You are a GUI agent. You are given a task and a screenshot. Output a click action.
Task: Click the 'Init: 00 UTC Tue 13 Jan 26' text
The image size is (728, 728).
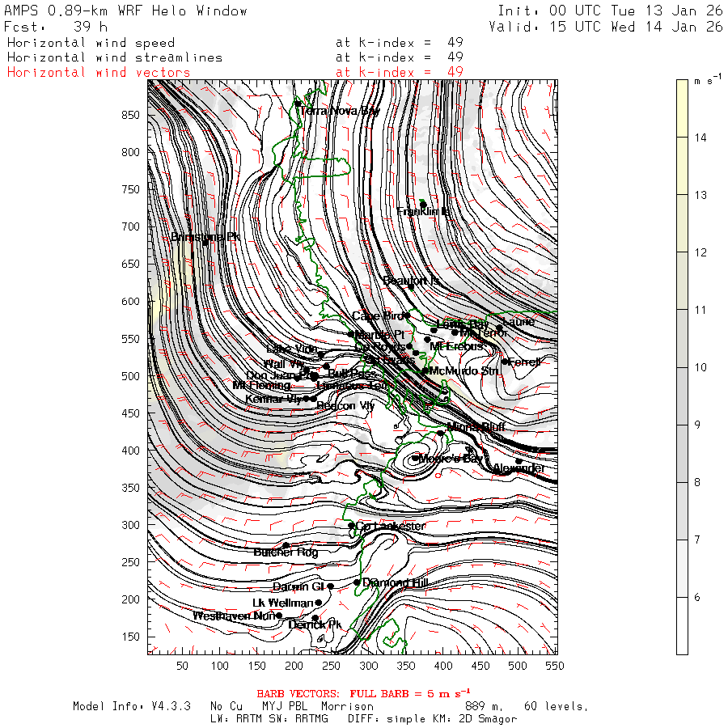coord(610,11)
